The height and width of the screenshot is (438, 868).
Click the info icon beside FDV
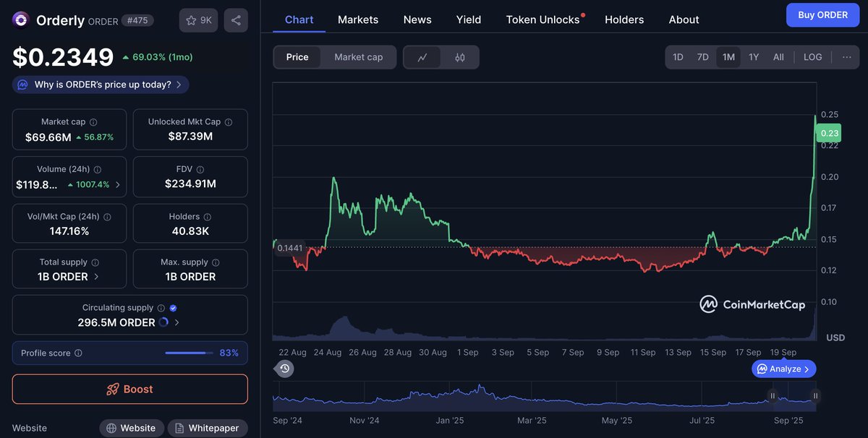point(200,169)
